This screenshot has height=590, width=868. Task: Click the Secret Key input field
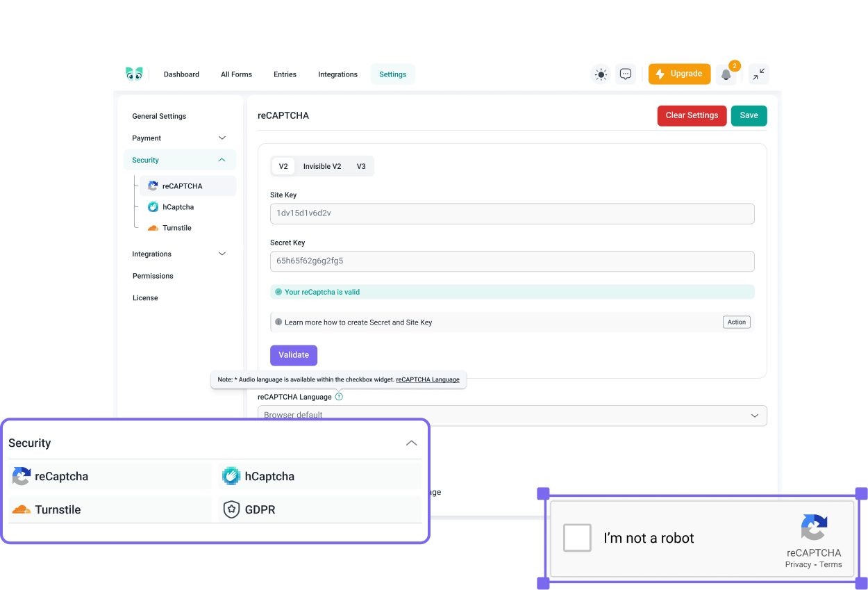(512, 261)
